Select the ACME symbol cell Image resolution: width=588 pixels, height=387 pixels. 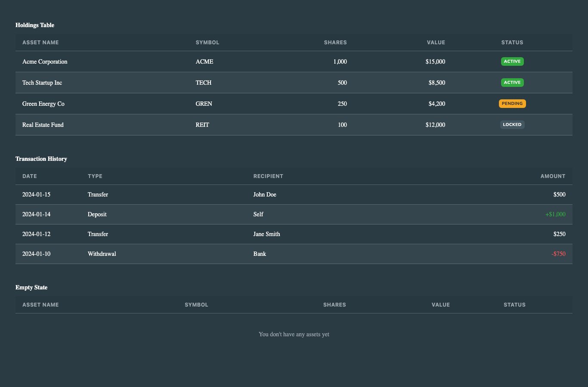point(204,61)
